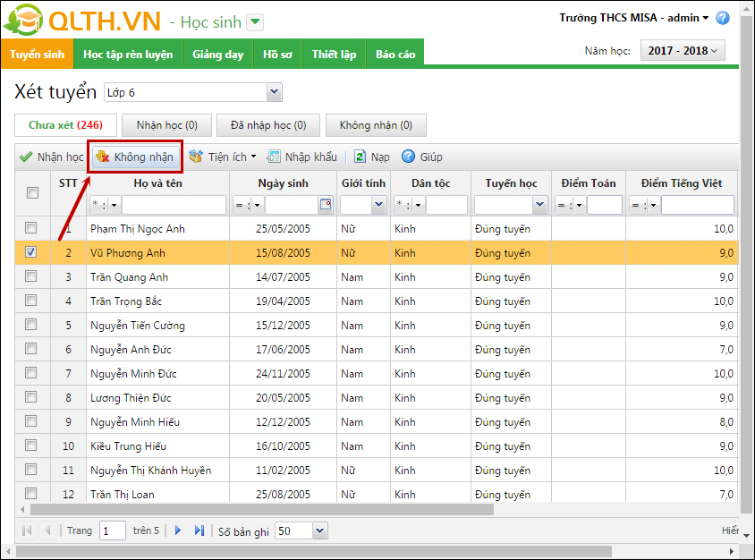This screenshot has width=755, height=560.
Task: Open the Học tập rèn luyện menu
Action: 128,55
